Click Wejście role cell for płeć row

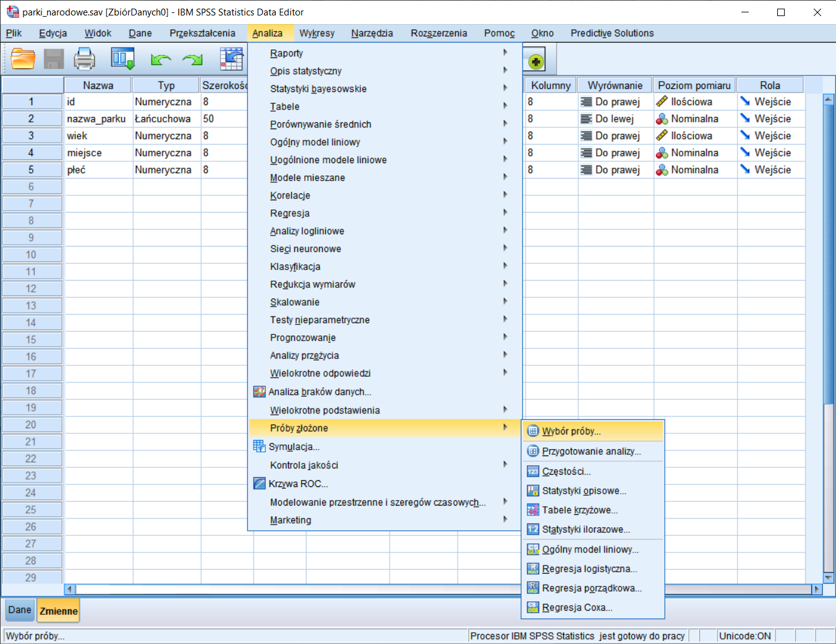(x=770, y=169)
